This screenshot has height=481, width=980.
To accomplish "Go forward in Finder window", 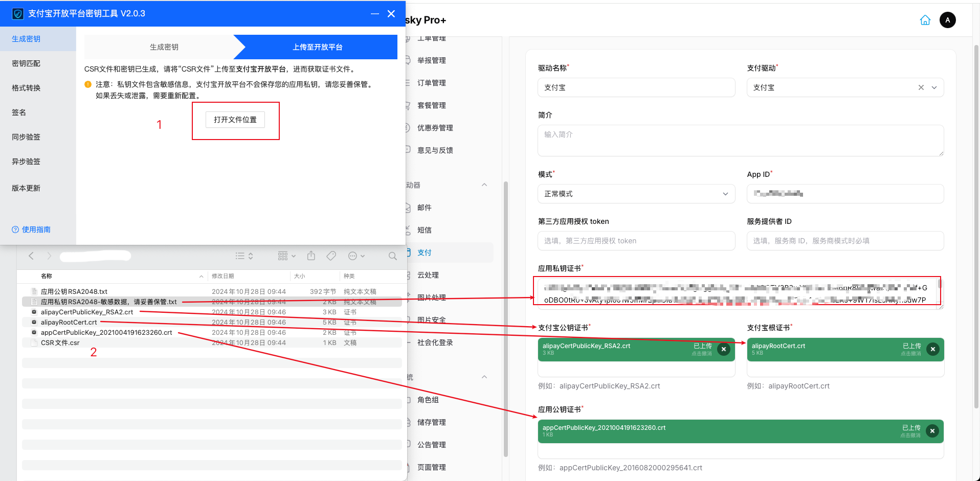I will (49, 256).
